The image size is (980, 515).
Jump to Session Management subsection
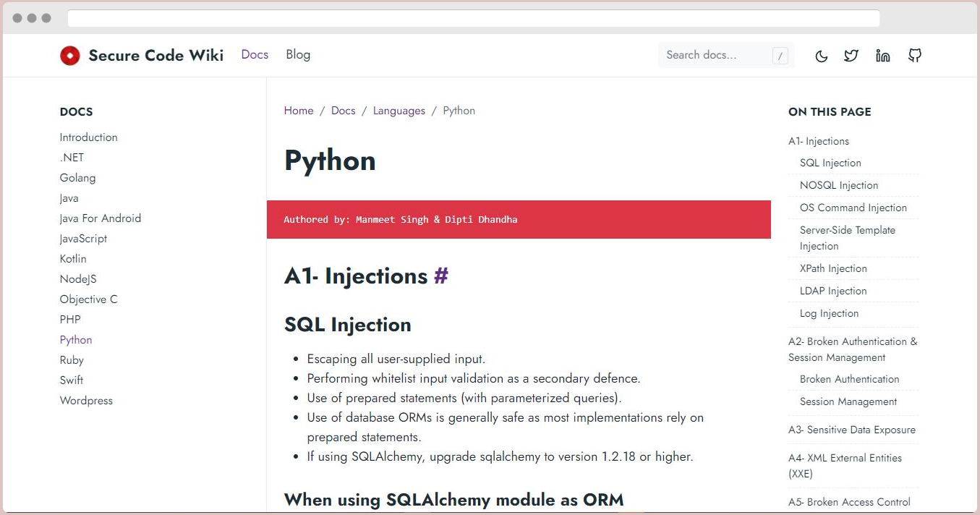pyautogui.click(x=848, y=402)
